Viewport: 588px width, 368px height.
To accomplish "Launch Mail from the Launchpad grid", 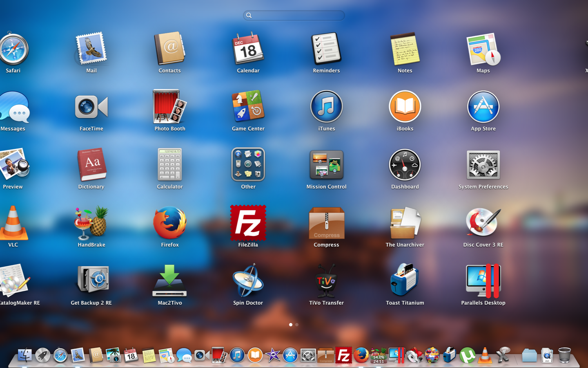I will pos(91,49).
